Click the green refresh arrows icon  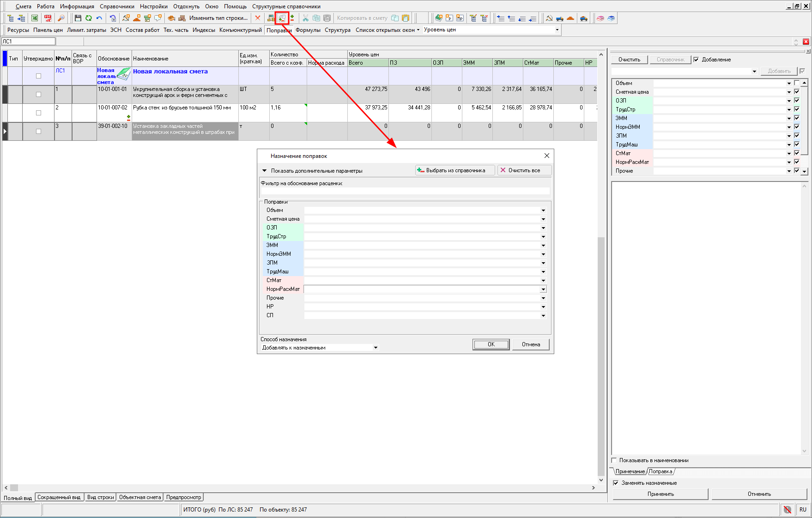click(x=88, y=18)
